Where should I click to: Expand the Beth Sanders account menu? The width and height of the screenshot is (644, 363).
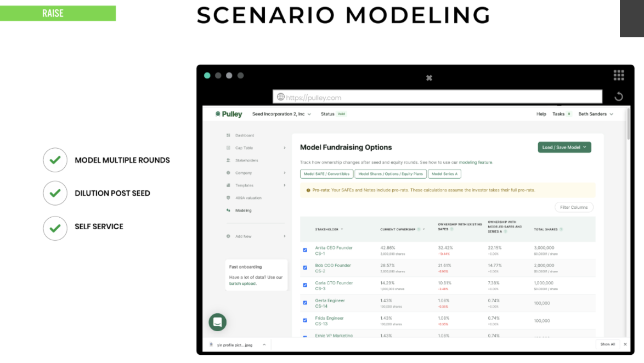[x=595, y=114]
